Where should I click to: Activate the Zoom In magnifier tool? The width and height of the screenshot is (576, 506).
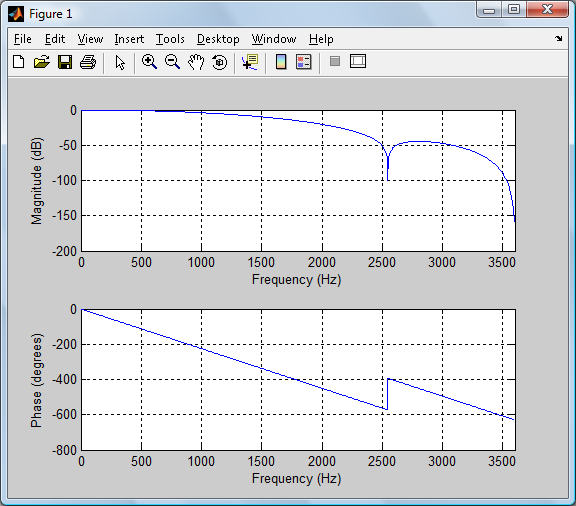[x=150, y=62]
